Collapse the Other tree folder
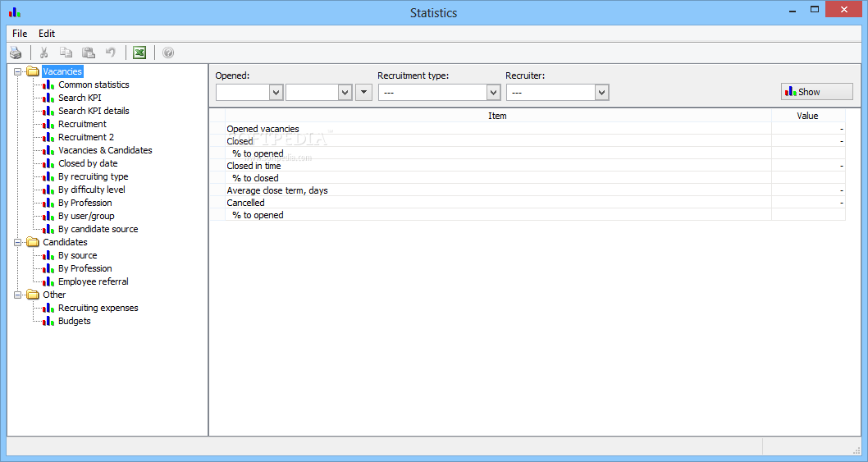The height and width of the screenshot is (462, 868). pyautogui.click(x=18, y=295)
